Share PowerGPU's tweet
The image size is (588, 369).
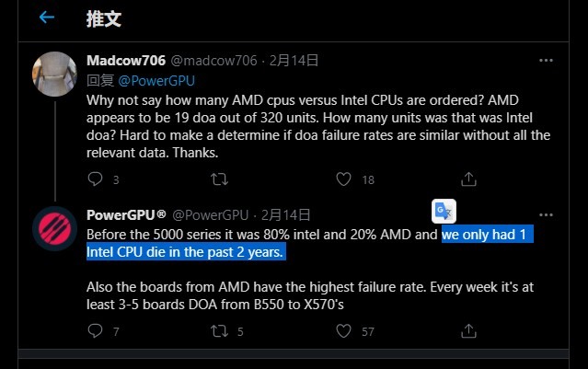pyautogui.click(x=468, y=331)
